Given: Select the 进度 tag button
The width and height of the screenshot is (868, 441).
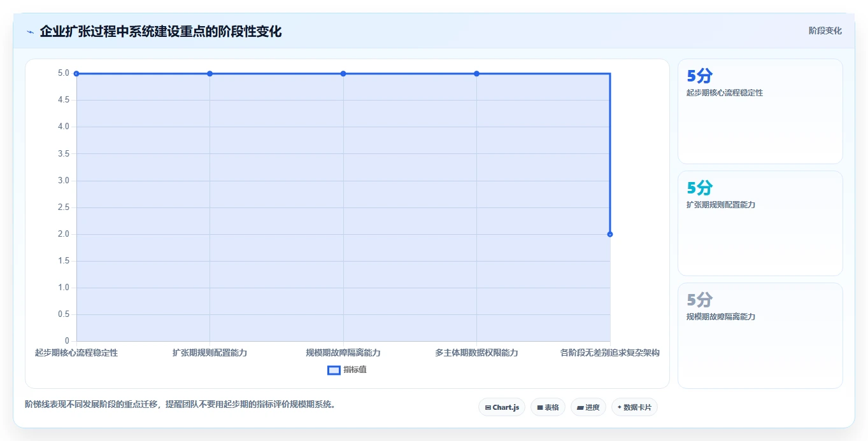Looking at the screenshot, I should pos(588,407).
